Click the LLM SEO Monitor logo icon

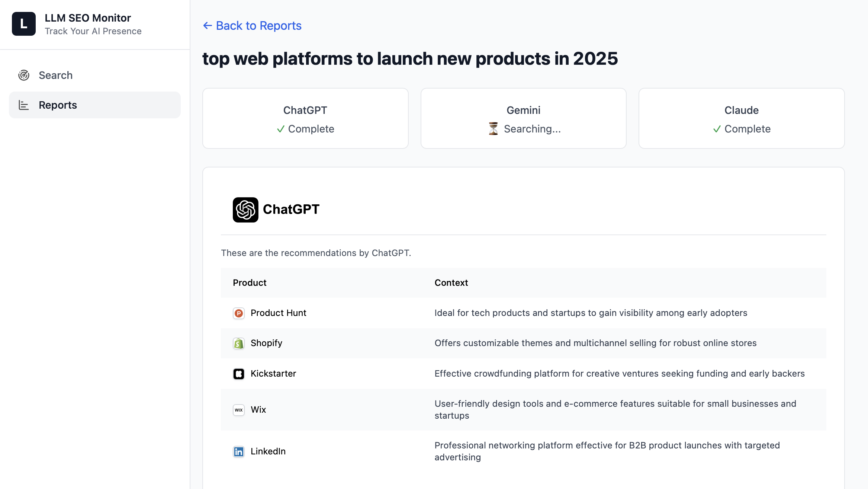point(24,24)
